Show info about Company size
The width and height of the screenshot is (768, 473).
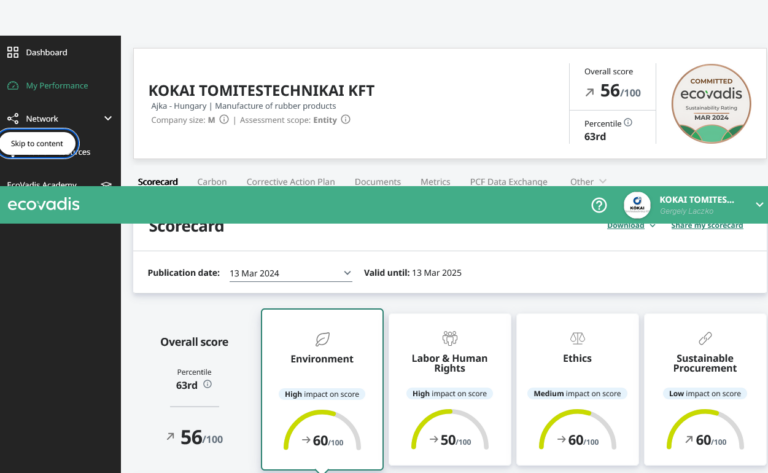coord(224,119)
